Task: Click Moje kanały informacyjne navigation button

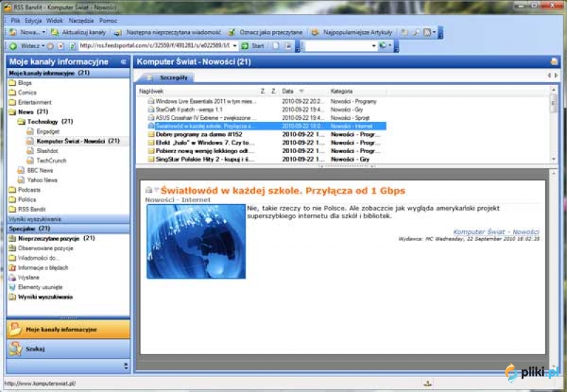Action: point(68,330)
